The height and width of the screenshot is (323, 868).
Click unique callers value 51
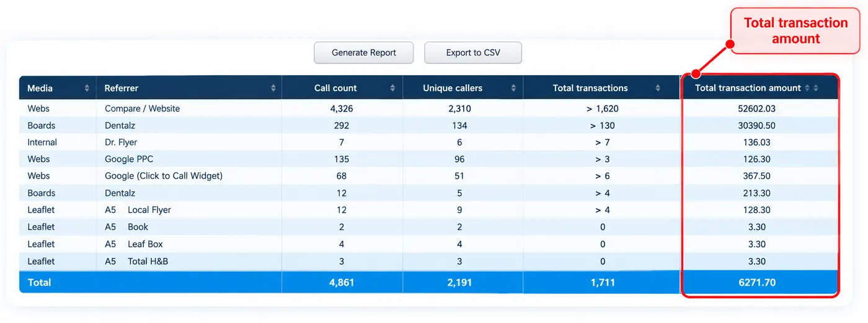459,176
